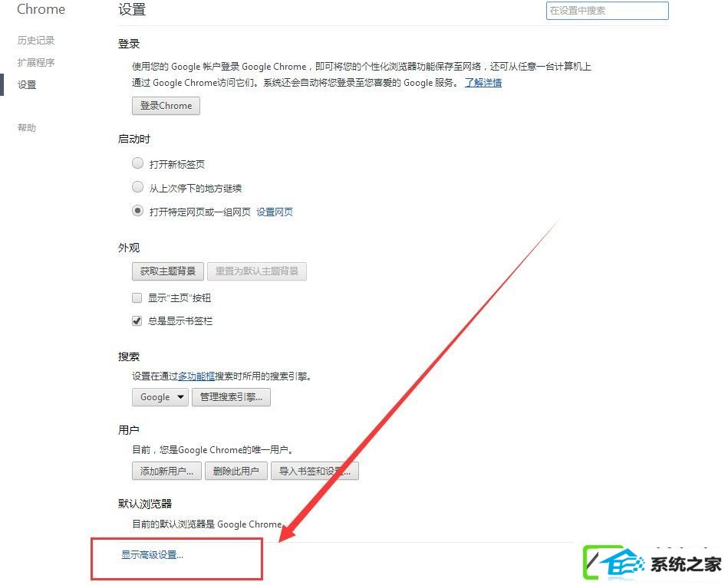Go to 扩展程序 in the sidebar
Screen dimensions: 728x585
coord(36,62)
